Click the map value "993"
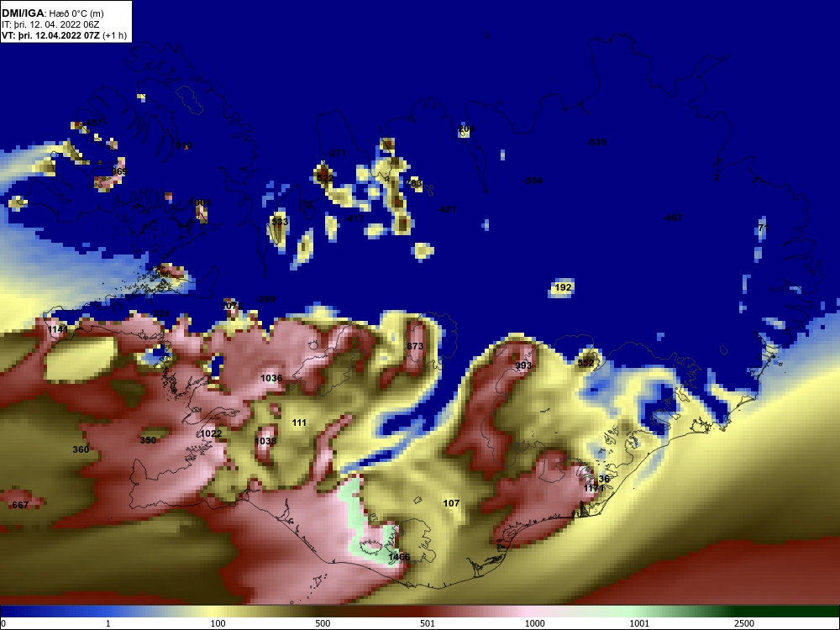 tap(523, 365)
